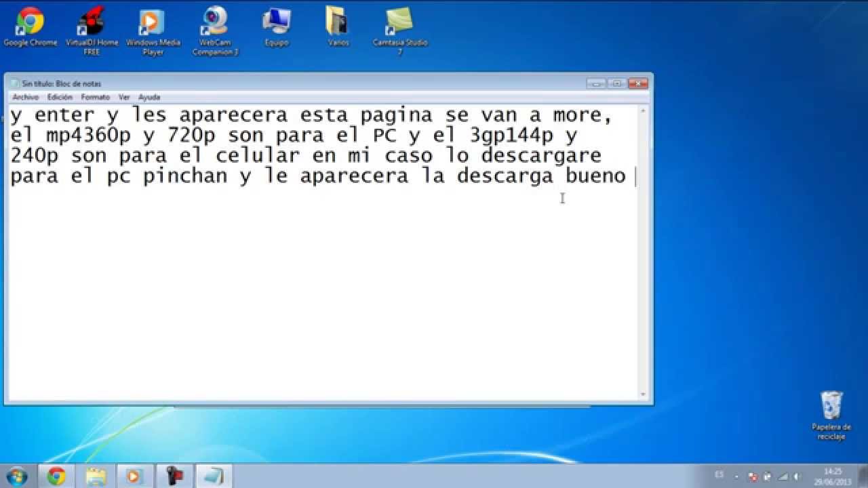Select the Varios folder on the desktop

tap(338, 26)
